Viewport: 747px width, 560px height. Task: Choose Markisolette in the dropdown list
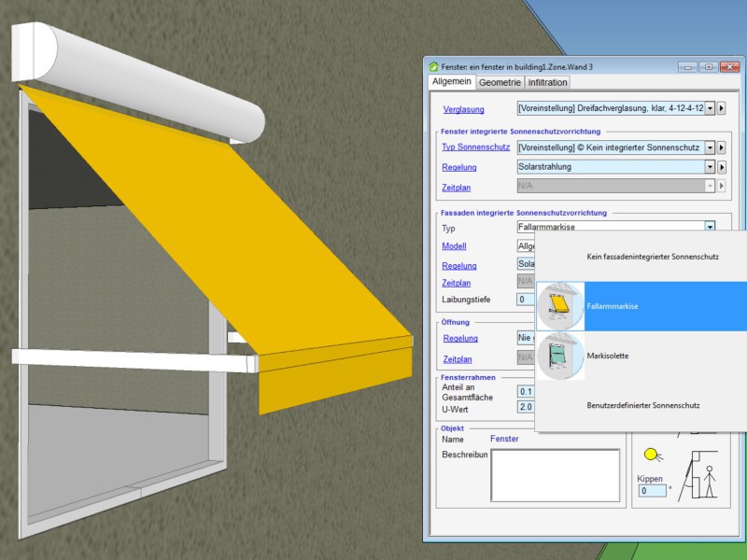[641, 356]
